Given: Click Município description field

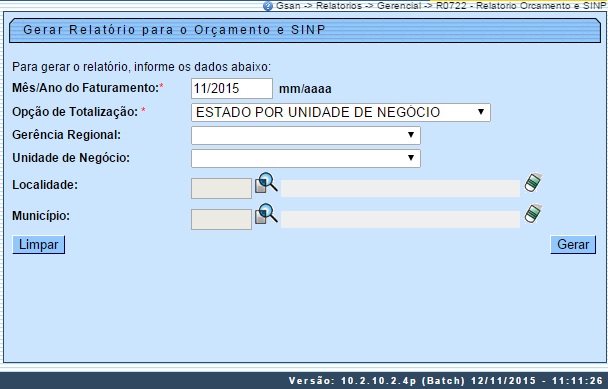Looking at the screenshot, I should click(x=400, y=220).
